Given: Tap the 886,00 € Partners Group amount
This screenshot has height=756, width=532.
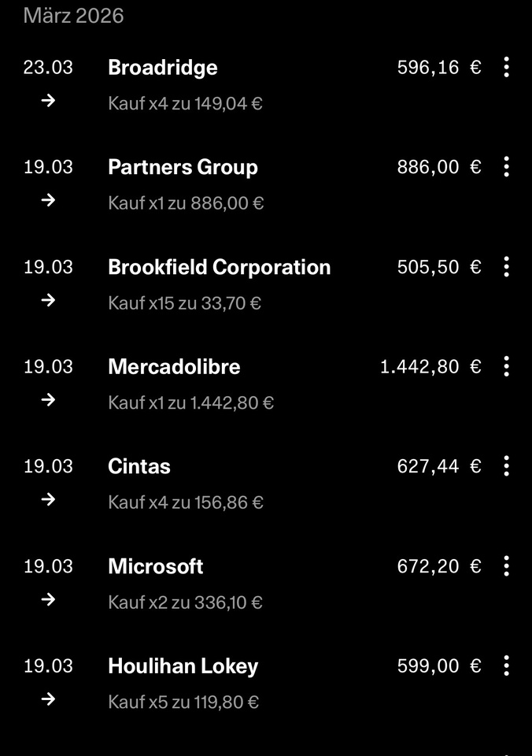Looking at the screenshot, I should coord(438,167).
